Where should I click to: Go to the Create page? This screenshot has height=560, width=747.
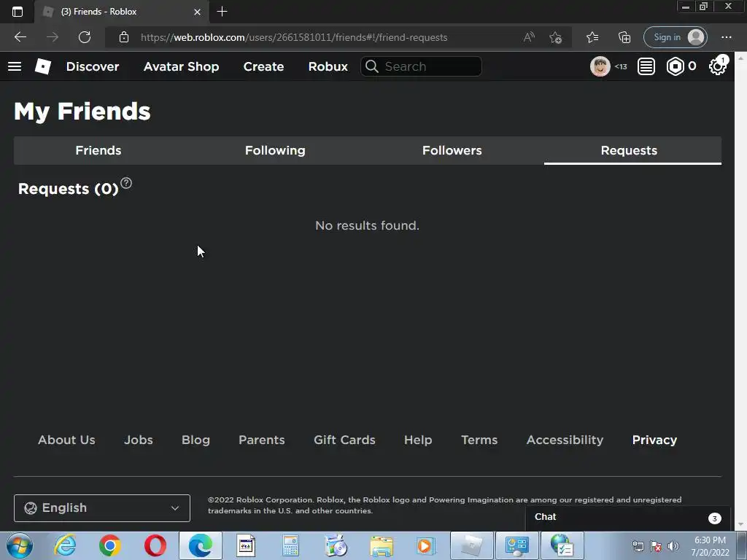[263, 66]
